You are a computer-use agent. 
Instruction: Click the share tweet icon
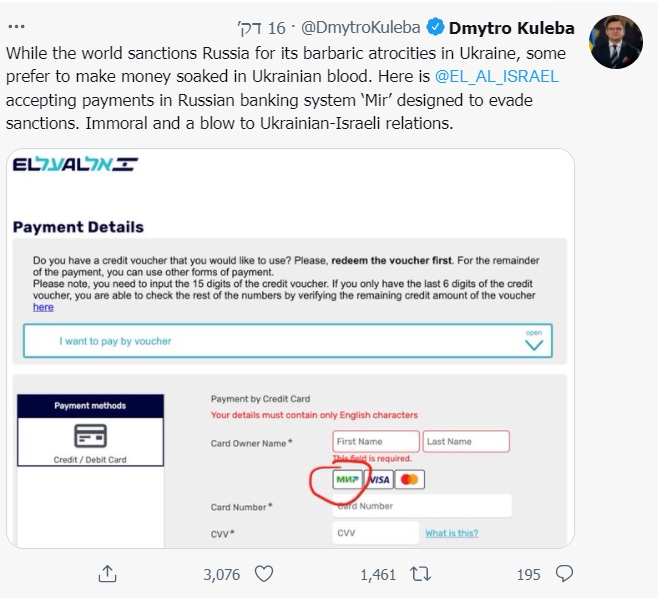point(107,574)
